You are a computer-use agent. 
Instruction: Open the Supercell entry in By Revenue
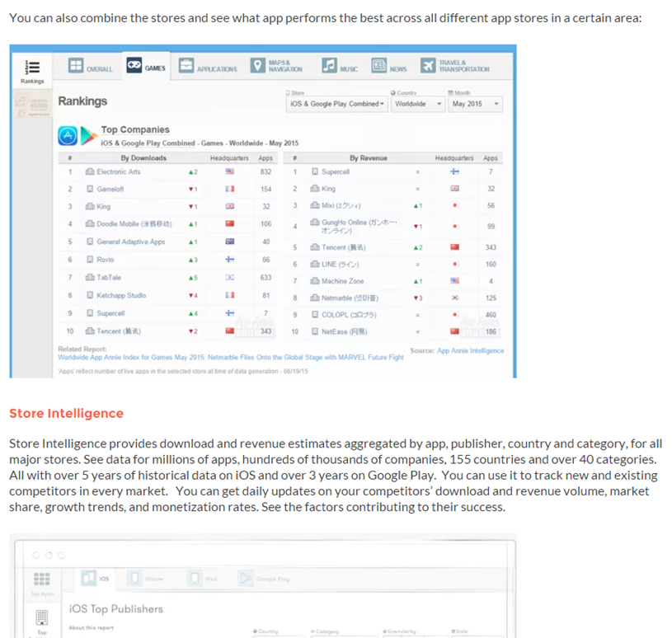[335, 171]
